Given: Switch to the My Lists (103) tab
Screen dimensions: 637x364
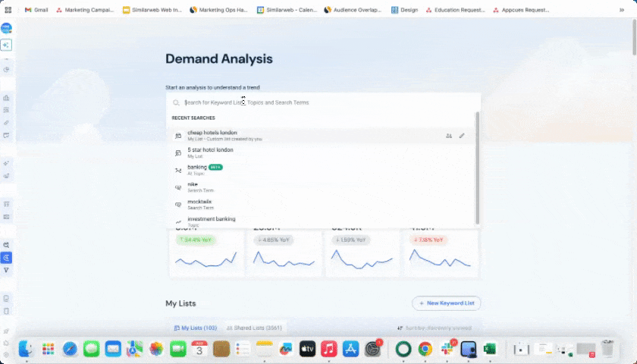Looking at the screenshot, I should (x=196, y=328).
